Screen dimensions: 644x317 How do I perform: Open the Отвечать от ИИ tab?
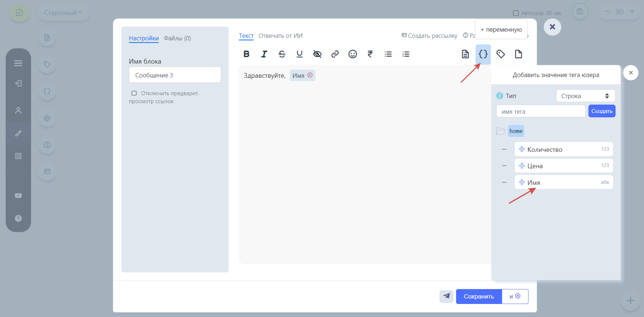(280, 36)
